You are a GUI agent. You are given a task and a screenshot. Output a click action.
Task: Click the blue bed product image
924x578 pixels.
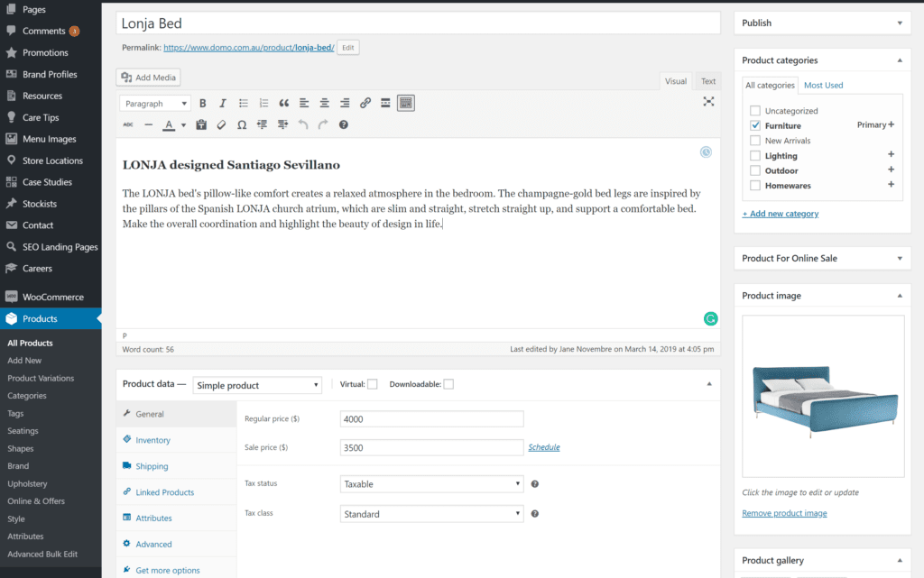(x=823, y=396)
